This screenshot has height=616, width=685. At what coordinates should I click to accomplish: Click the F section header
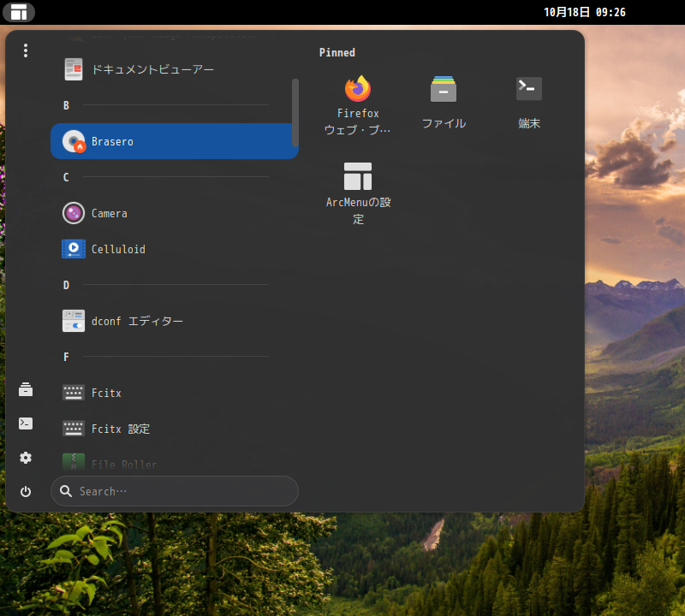(67, 357)
